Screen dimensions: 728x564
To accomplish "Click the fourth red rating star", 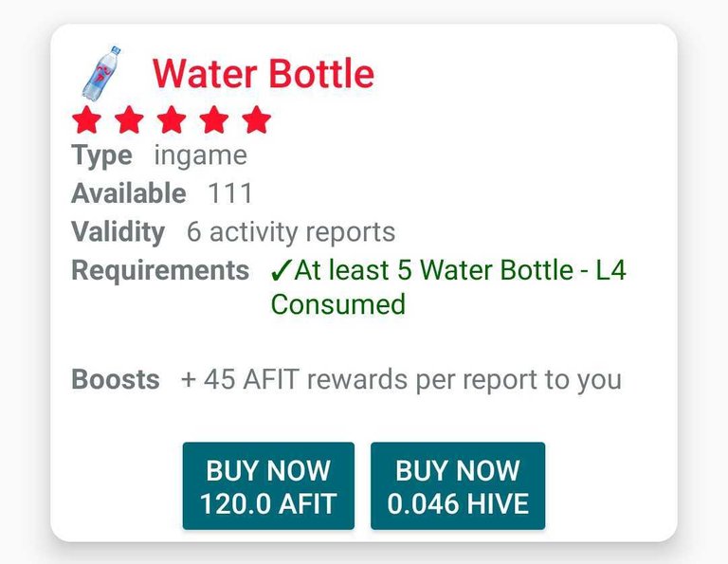I will coord(213,119).
